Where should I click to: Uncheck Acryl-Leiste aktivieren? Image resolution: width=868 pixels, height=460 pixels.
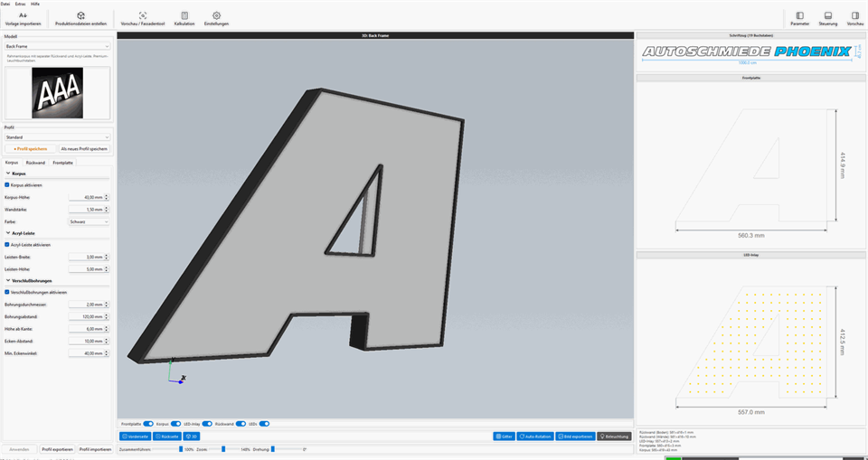[6, 245]
